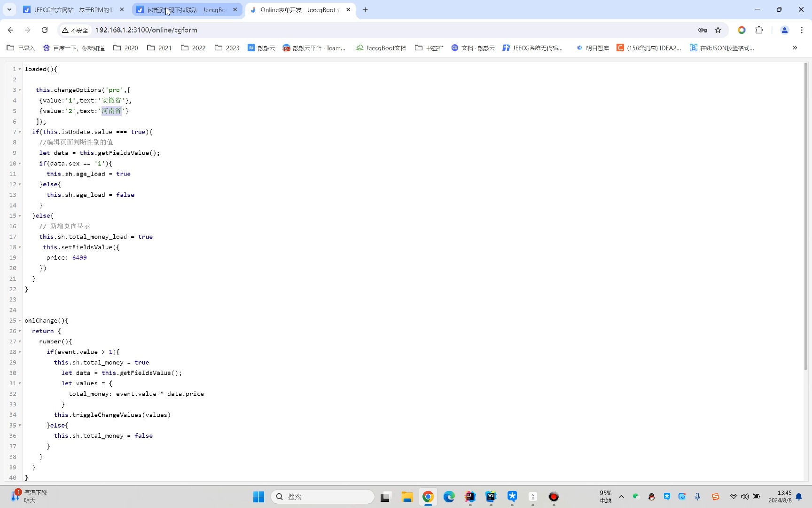812x508 pixels.
Task: Open Microsoft Edge from the taskbar
Action: pyautogui.click(x=449, y=497)
